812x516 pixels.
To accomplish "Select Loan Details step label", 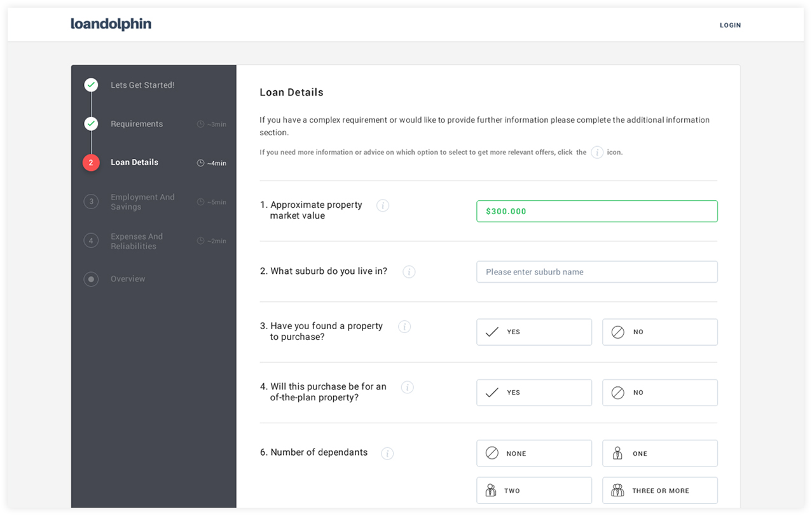I will pos(134,162).
